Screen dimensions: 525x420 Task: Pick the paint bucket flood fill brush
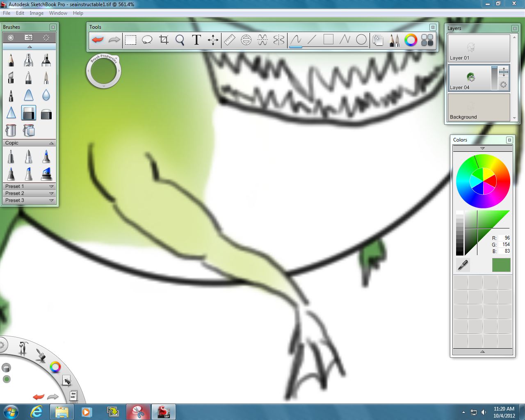click(x=11, y=130)
